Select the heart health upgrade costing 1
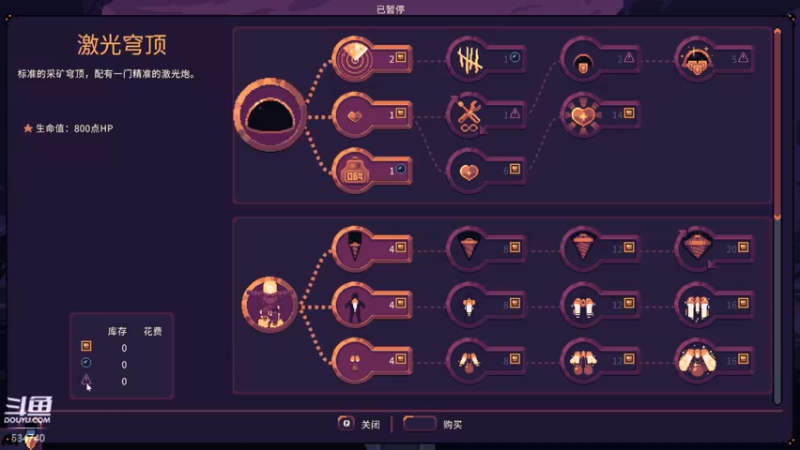The width and height of the screenshot is (800, 450). tap(371, 115)
